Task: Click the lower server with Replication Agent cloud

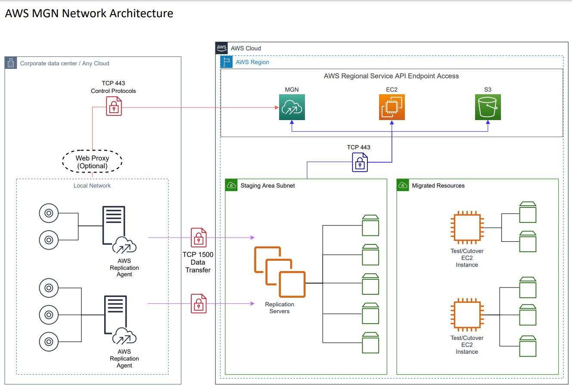Action: (x=120, y=320)
